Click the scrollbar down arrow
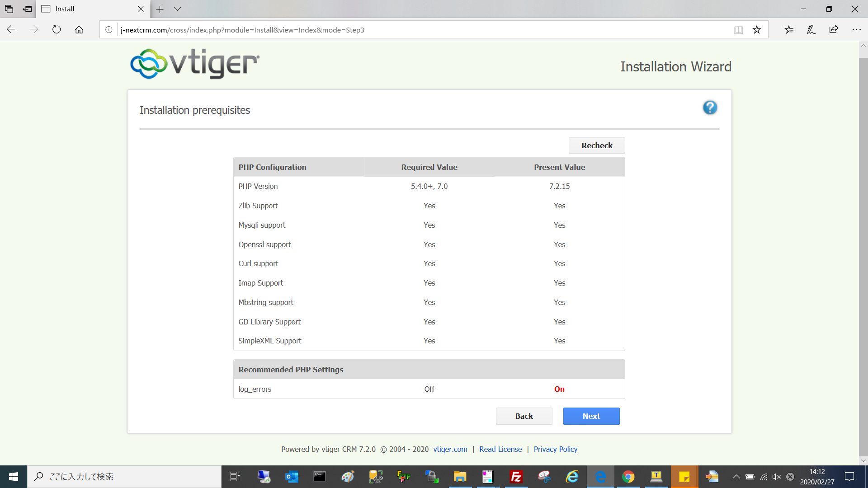The width and height of the screenshot is (868, 488). click(863, 461)
